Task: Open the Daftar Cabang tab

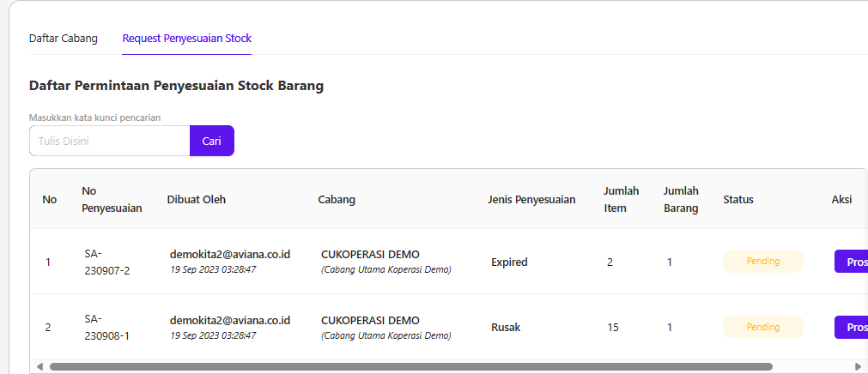Action: [64, 39]
